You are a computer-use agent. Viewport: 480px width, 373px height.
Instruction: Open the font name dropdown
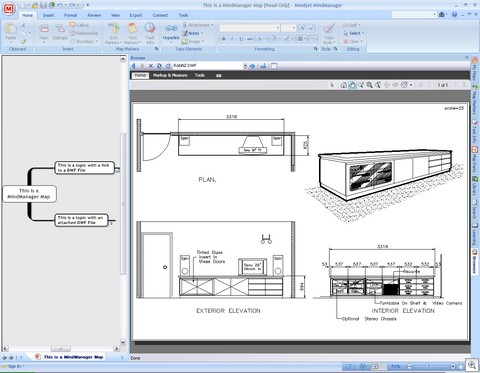click(x=277, y=28)
